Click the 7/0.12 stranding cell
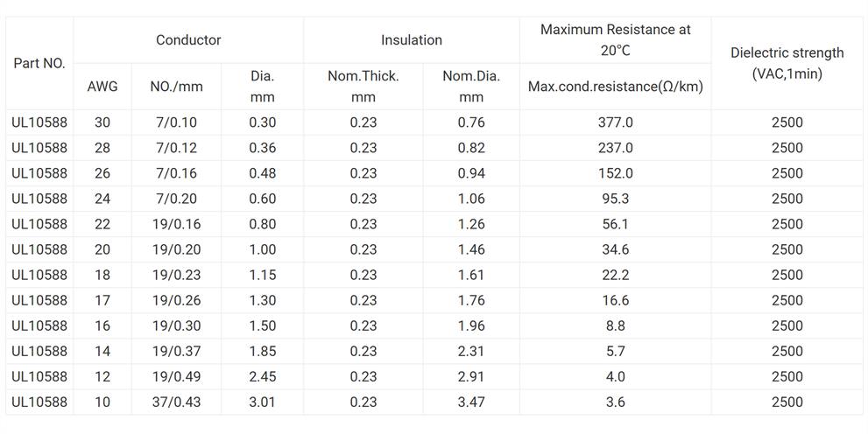 176,148
